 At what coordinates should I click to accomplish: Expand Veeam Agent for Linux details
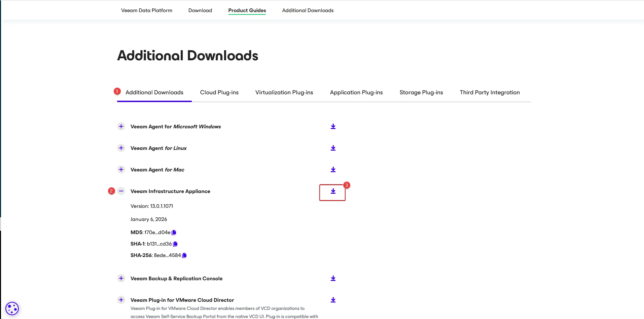(121, 148)
